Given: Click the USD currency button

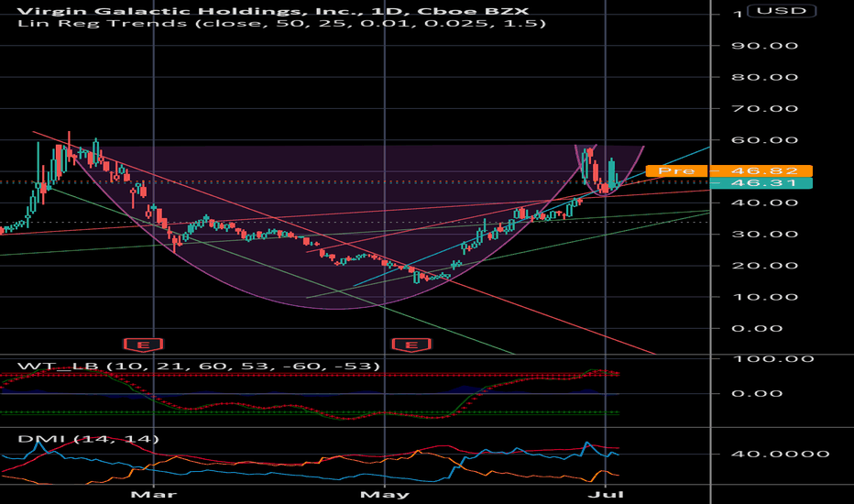Looking at the screenshot, I should pyautogui.click(x=782, y=11).
